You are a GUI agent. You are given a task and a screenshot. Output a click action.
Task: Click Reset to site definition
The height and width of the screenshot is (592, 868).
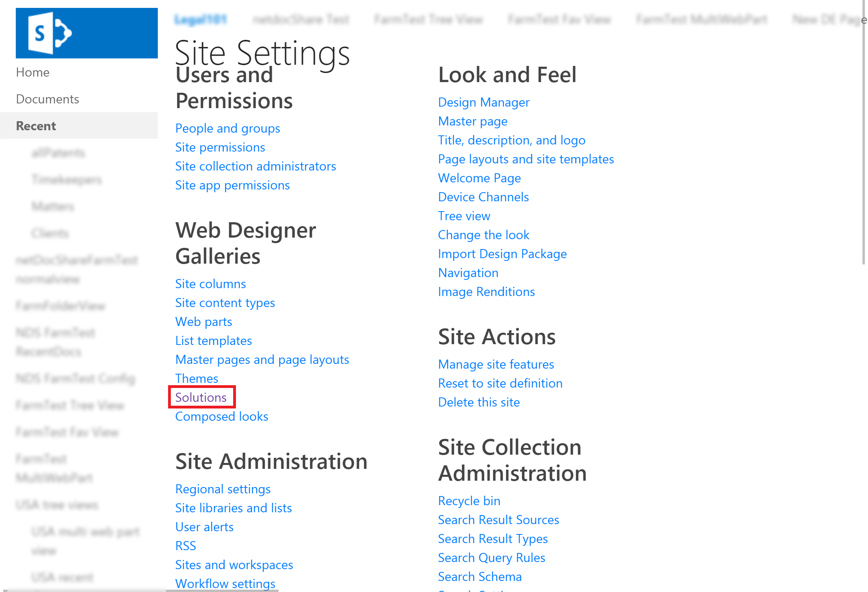500,383
